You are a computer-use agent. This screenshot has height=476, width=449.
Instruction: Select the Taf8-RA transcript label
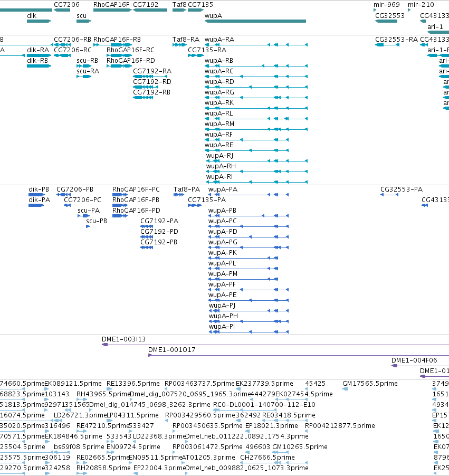pyautogui.click(x=186, y=40)
